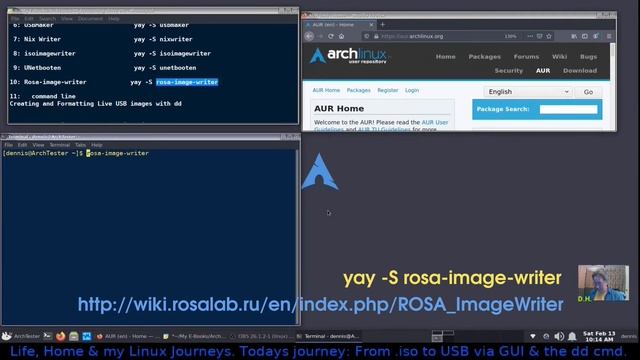Viewport: 640px width, 360px height.
Task: Open File menu in Terminal window
Action: (x=8, y=145)
